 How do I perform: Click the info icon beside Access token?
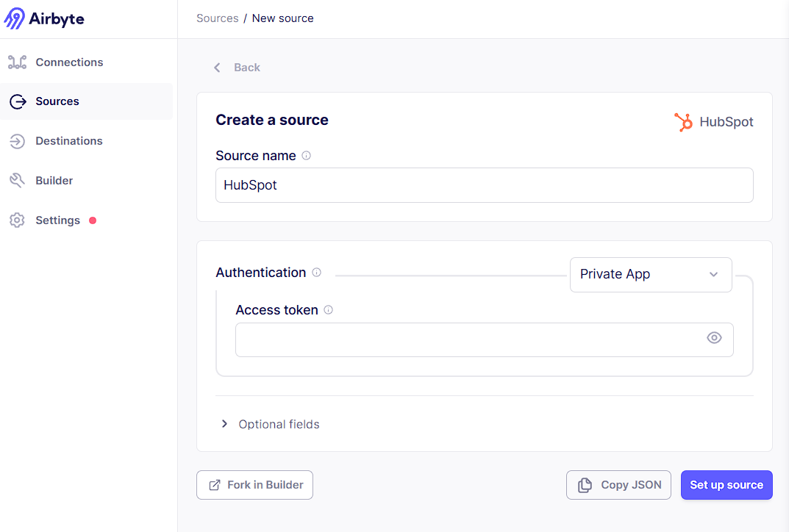tap(328, 310)
